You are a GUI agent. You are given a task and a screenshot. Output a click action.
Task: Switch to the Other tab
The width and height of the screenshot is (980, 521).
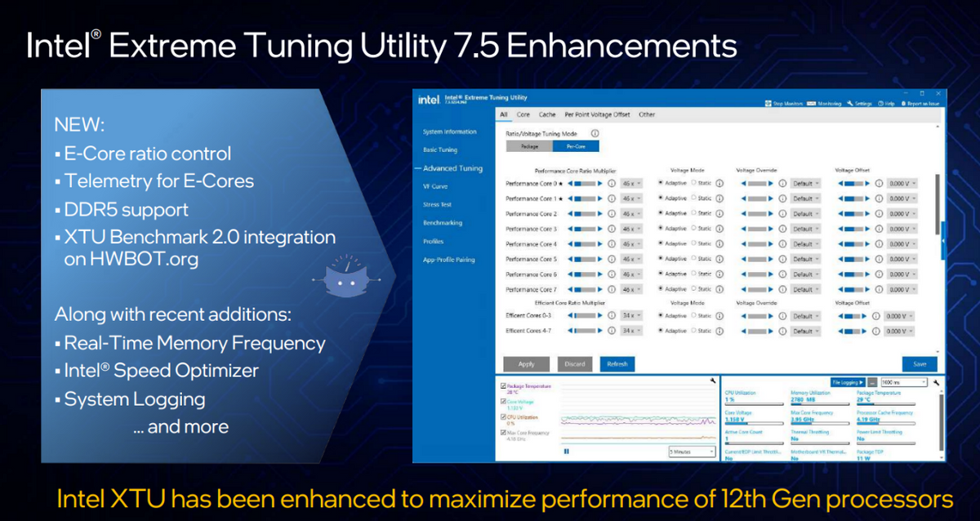coord(647,115)
